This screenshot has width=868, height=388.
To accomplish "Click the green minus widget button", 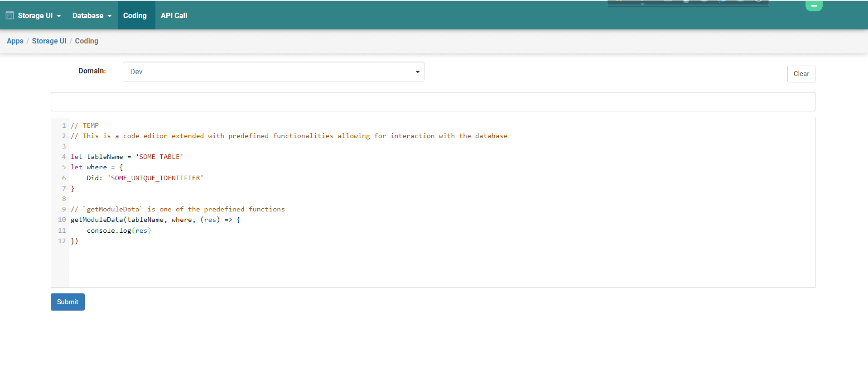I will [x=814, y=6].
